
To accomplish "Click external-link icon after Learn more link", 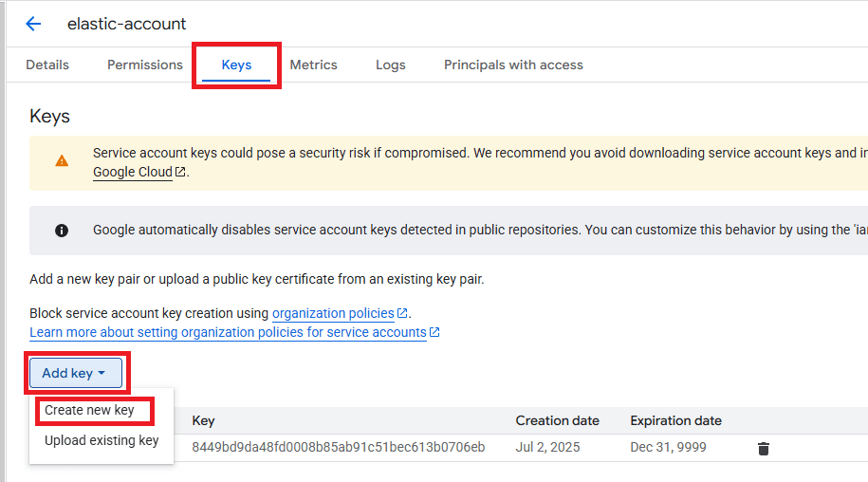I will pos(434,333).
